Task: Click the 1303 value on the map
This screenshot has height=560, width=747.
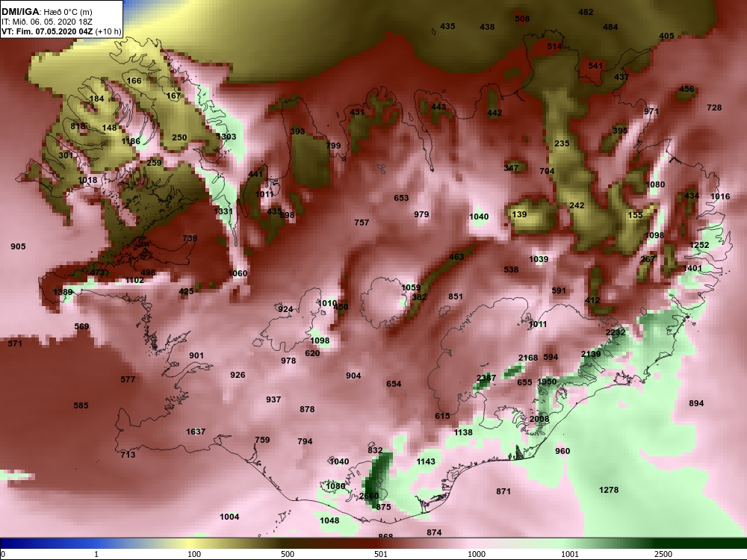Action: pos(226,137)
